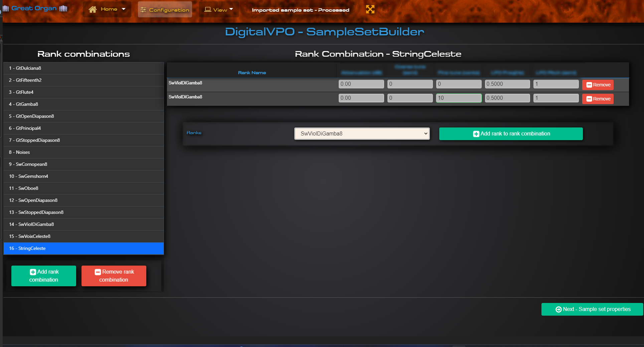The width and height of the screenshot is (644, 347).
Task: Select rank combination 4 - GtGamba8
Action: [x=84, y=104]
